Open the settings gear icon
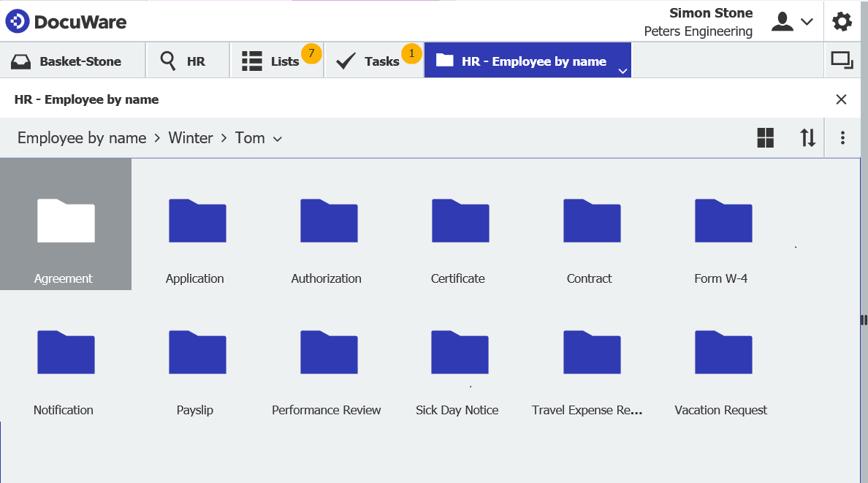The image size is (868, 483). coord(842,22)
